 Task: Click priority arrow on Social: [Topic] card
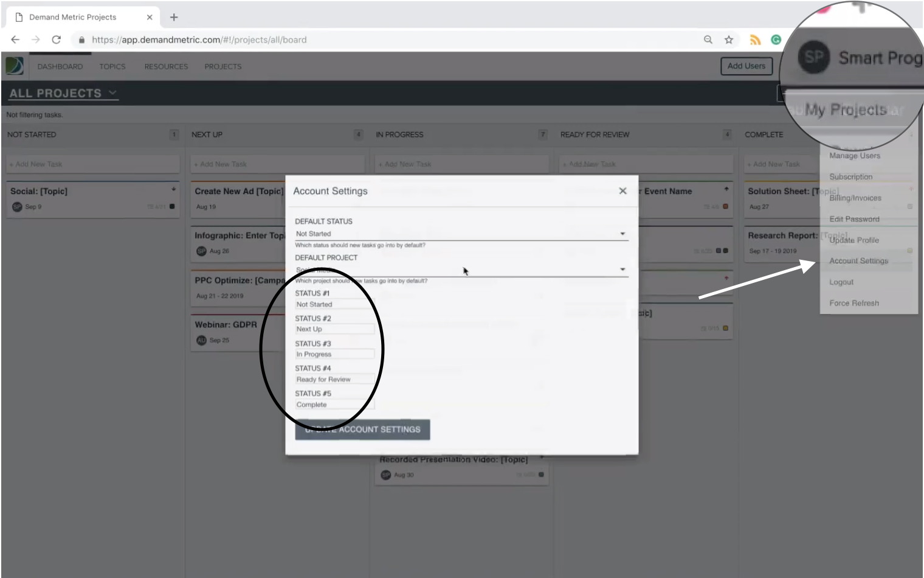[174, 189]
